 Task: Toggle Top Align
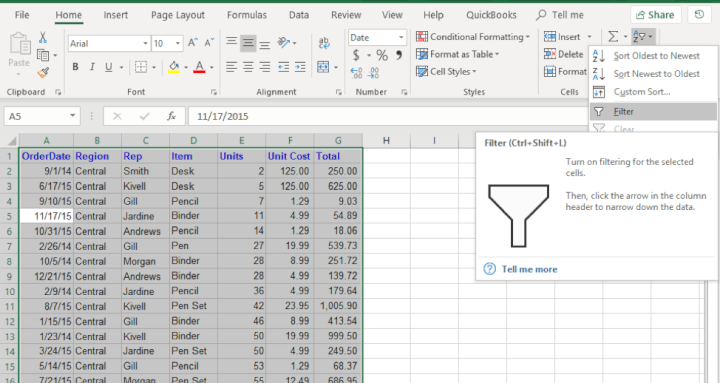231,43
